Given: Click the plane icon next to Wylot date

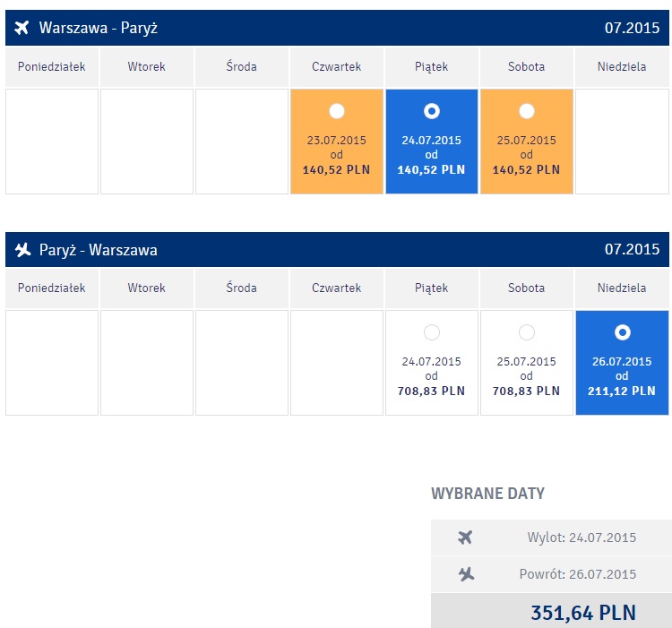Looking at the screenshot, I should [x=465, y=538].
